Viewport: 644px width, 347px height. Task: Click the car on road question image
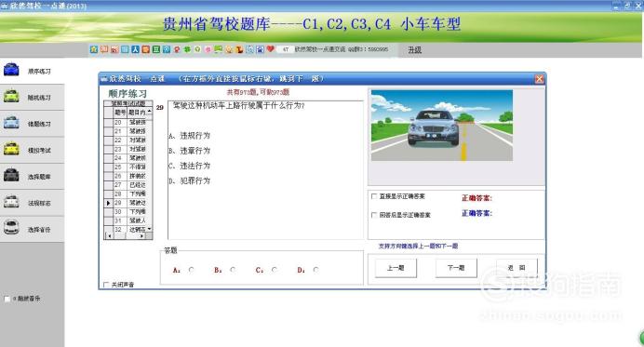(x=441, y=126)
